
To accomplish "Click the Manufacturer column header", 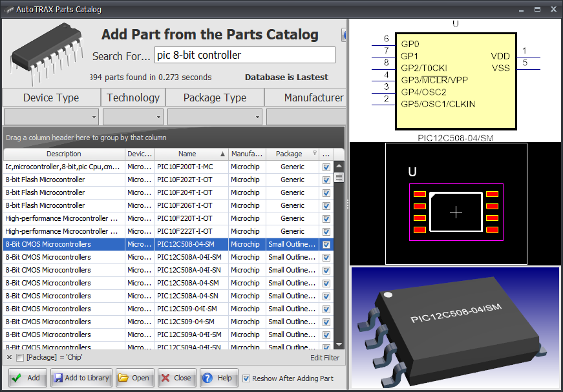I will (x=246, y=154).
